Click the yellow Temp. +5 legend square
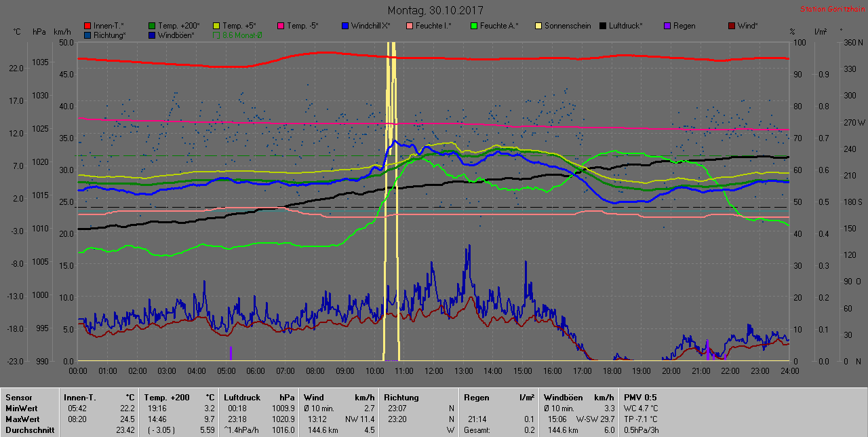The width and height of the screenshot is (868, 437). click(216, 26)
